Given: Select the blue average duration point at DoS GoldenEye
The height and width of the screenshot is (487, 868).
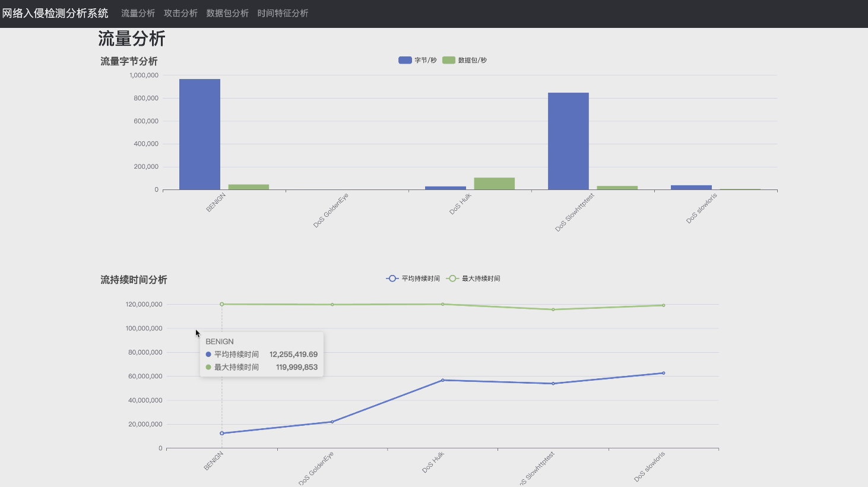Looking at the screenshot, I should click(332, 422).
